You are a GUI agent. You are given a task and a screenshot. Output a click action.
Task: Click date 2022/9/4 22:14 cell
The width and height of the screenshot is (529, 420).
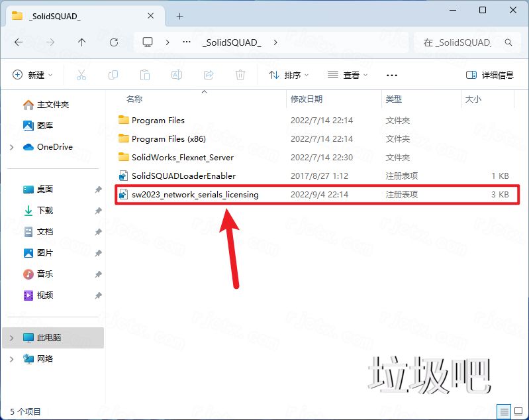(320, 195)
